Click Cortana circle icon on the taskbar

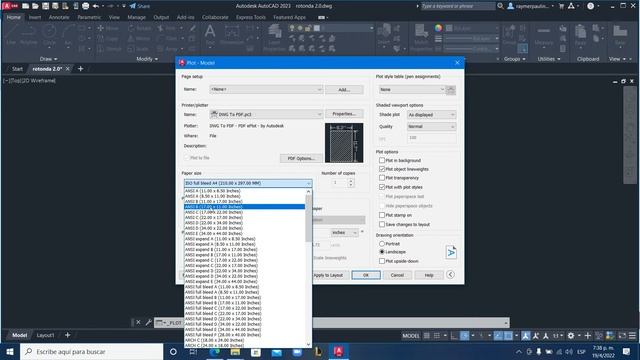pos(173,351)
